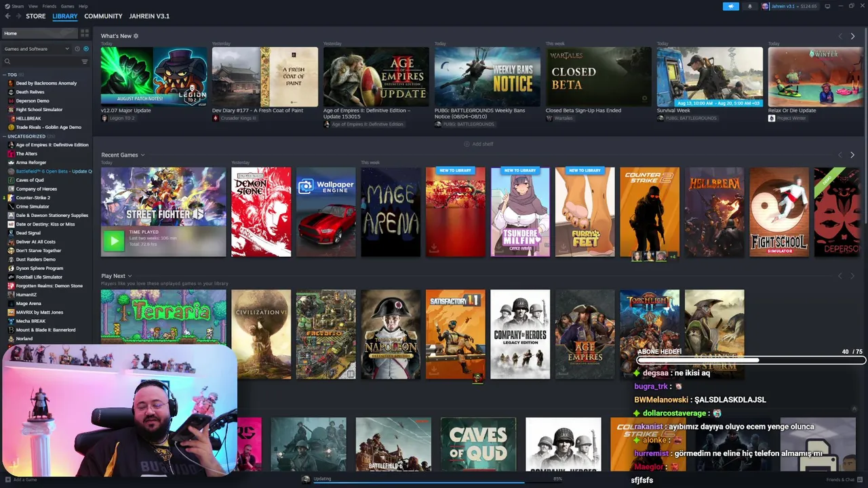Select Deperson Demo in library list
The height and width of the screenshot is (488, 868).
[33, 101]
